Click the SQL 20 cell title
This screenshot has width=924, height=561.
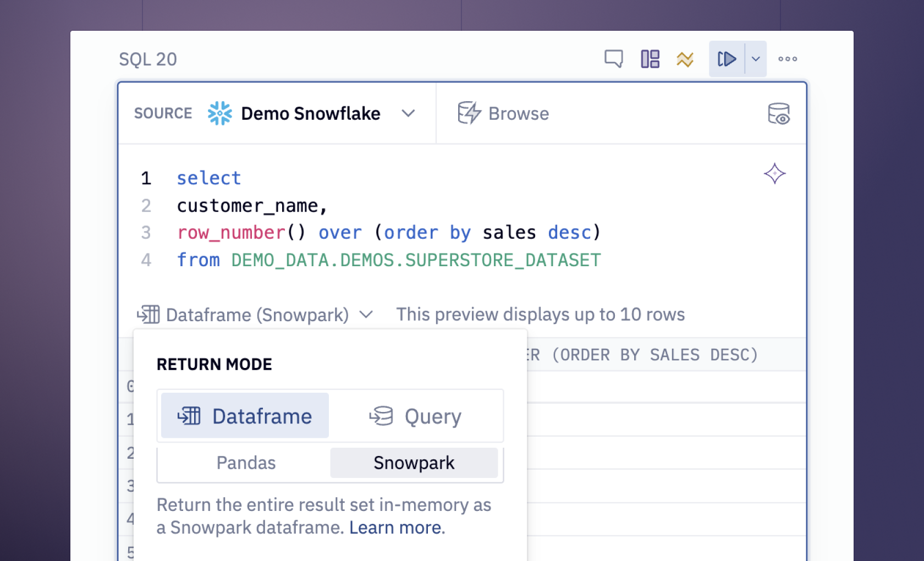pos(148,59)
